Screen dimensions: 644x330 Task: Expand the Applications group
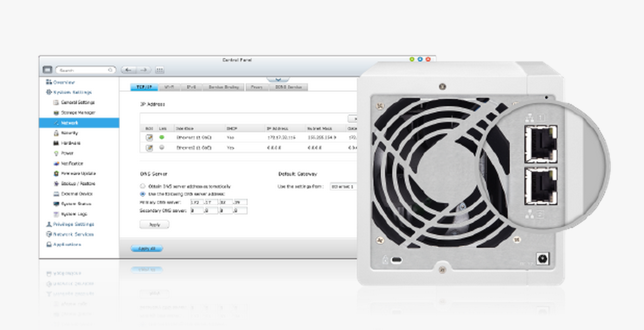(x=63, y=244)
